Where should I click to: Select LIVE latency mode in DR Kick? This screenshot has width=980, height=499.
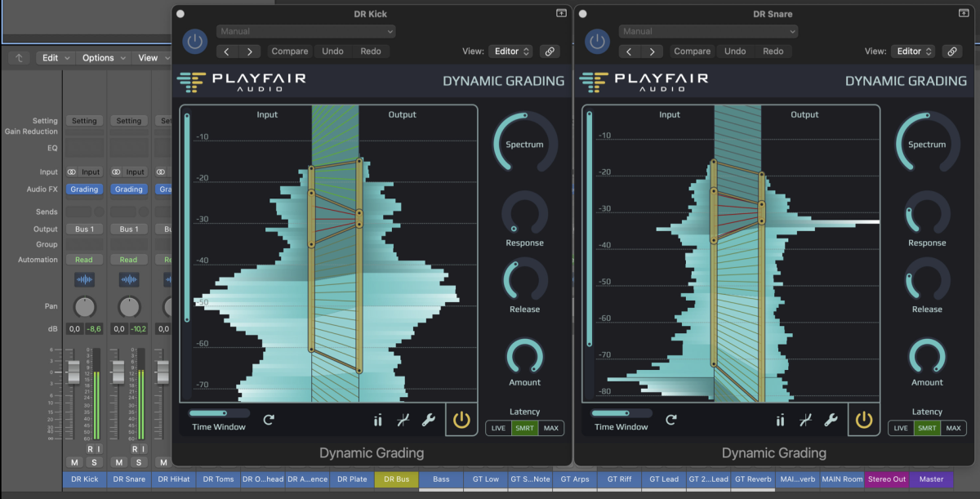pos(498,428)
